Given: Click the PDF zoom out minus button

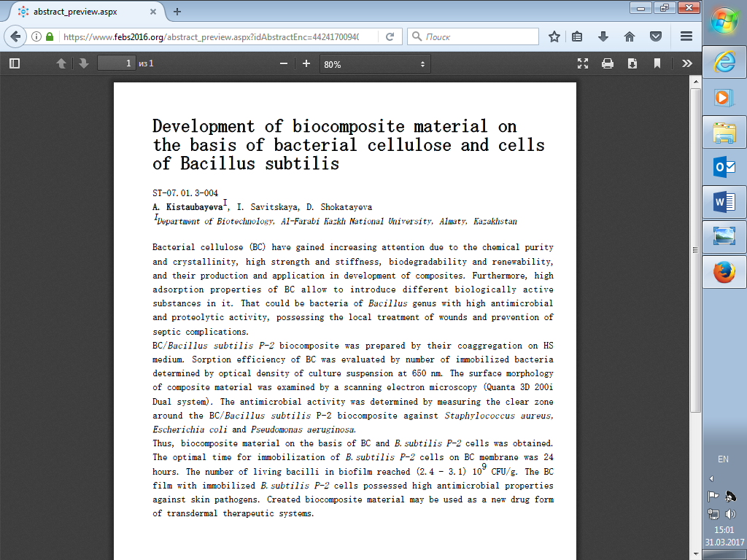Looking at the screenshot, I should [284, 64].
